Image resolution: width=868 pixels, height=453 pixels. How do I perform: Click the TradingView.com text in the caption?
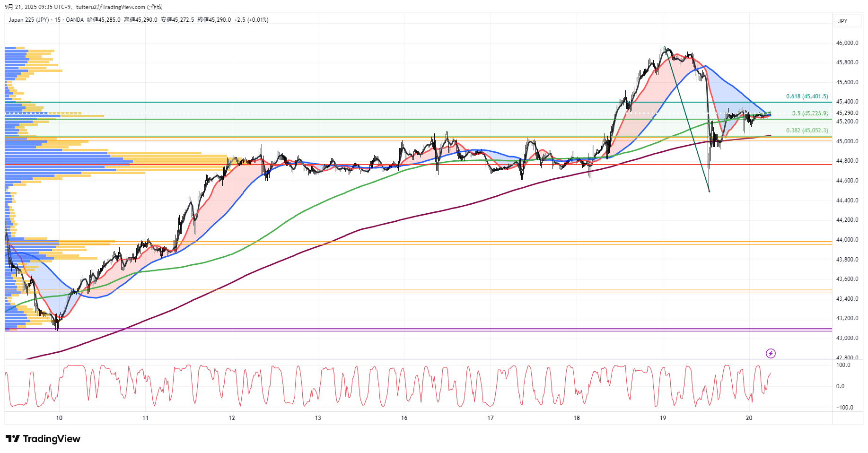pyautogui.click(x=123, y=7)
